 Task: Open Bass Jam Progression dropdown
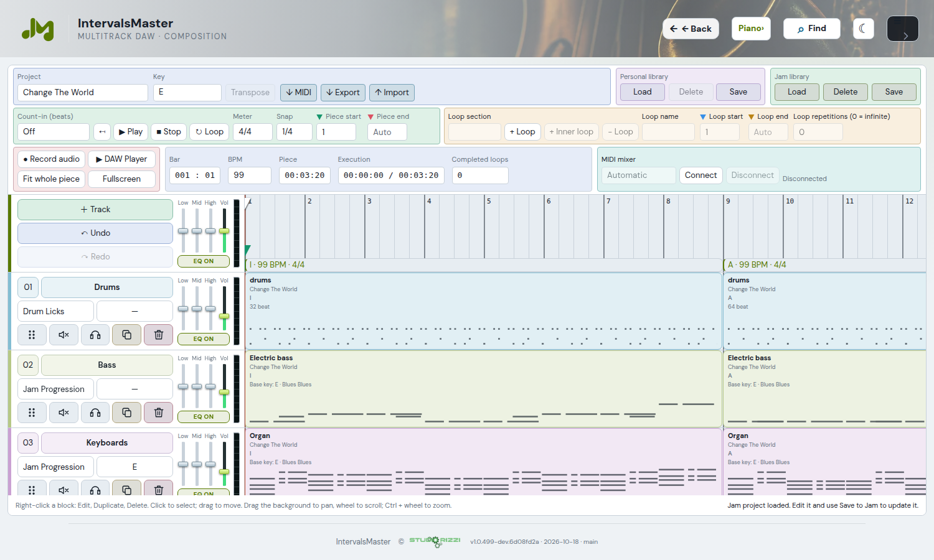point(56,389)
